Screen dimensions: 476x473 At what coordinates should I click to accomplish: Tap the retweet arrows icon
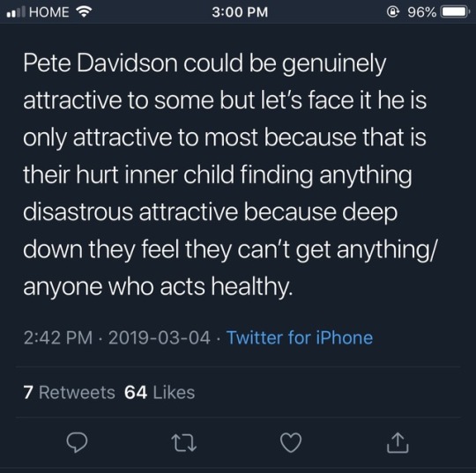coord(184,443)
